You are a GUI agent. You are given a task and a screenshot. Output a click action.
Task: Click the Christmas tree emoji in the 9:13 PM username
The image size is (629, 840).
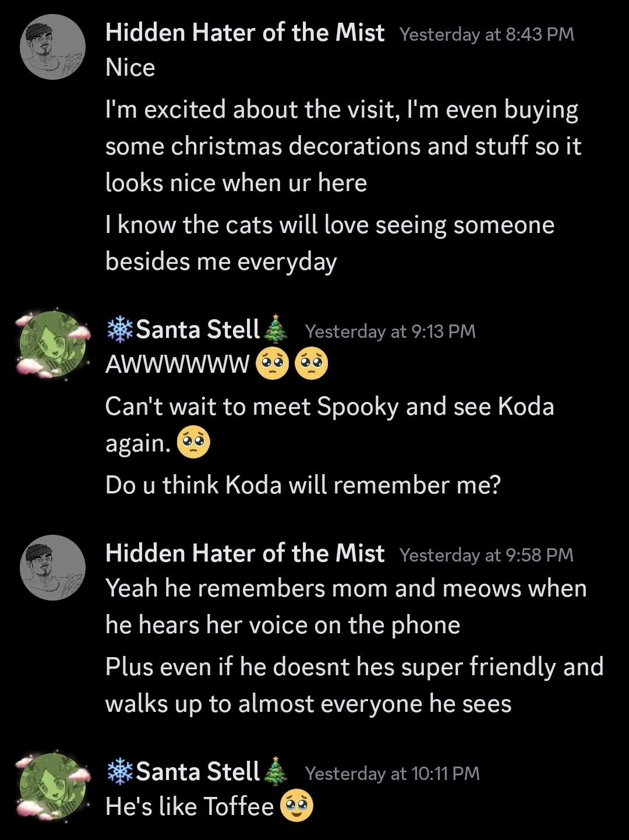click(x=275, y=330)
